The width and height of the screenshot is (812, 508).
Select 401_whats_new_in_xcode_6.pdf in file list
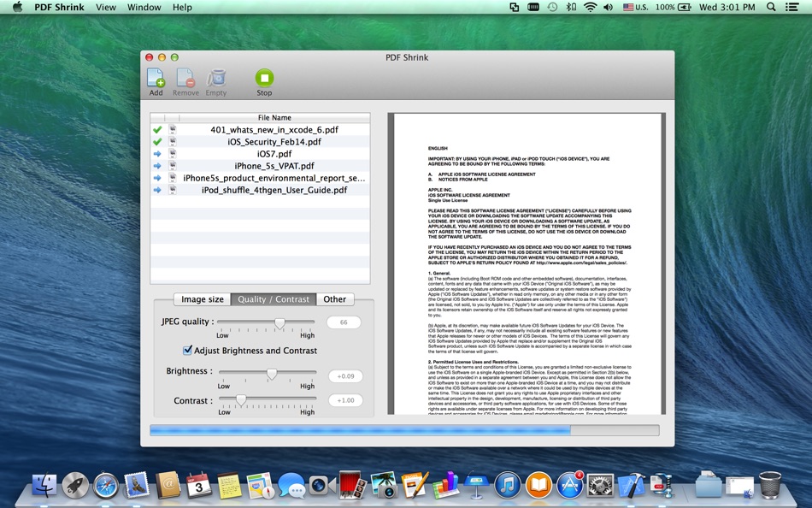(x=260, y=130)
